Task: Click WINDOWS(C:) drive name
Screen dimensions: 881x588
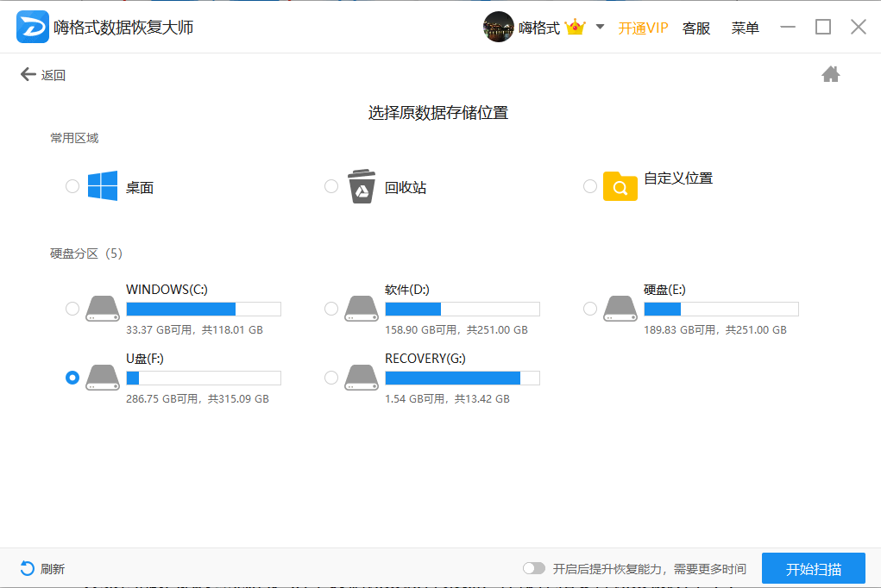Action: [x=167, y=289]
